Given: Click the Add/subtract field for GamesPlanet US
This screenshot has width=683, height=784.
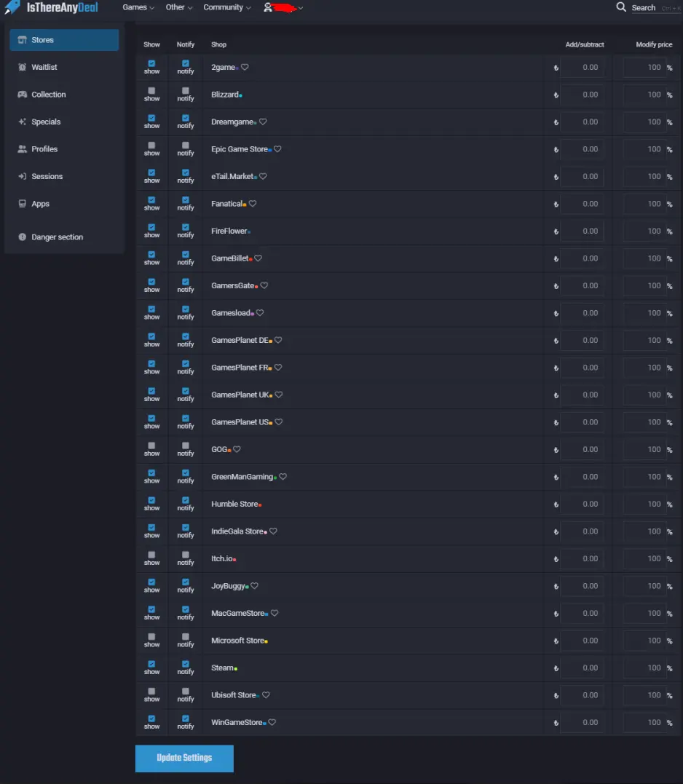Looking at the screenshot, I should [582, 422].
